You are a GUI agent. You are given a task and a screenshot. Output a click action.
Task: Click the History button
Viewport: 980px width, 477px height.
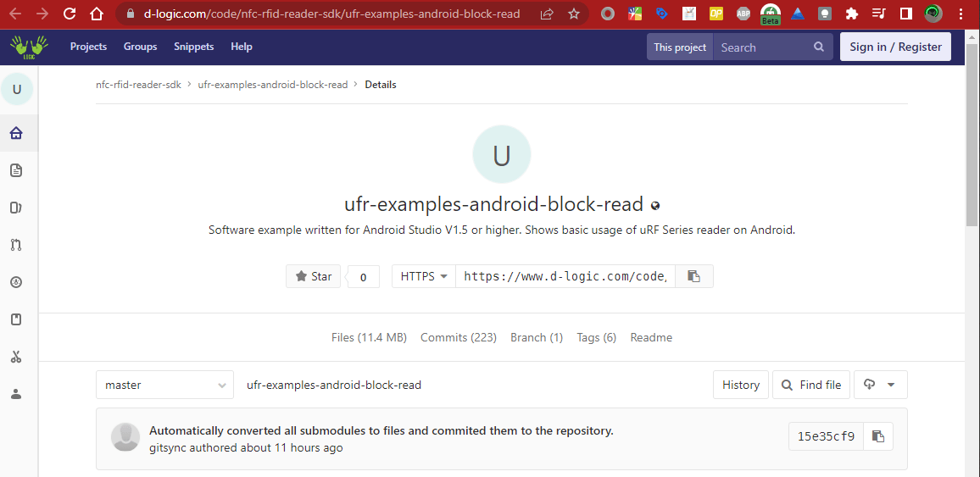[x=741, y=385]
